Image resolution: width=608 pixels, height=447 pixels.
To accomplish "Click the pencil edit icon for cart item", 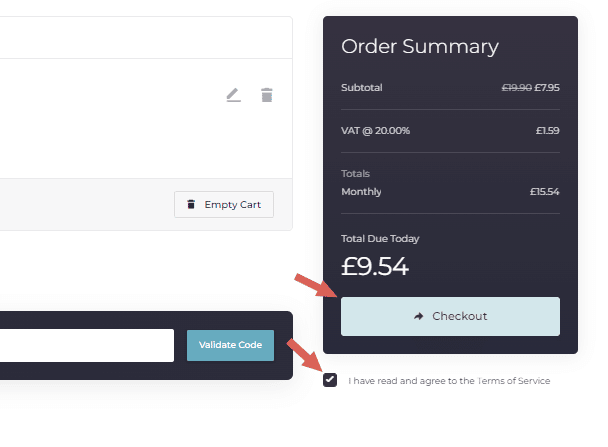I will [x=233, y=95].
